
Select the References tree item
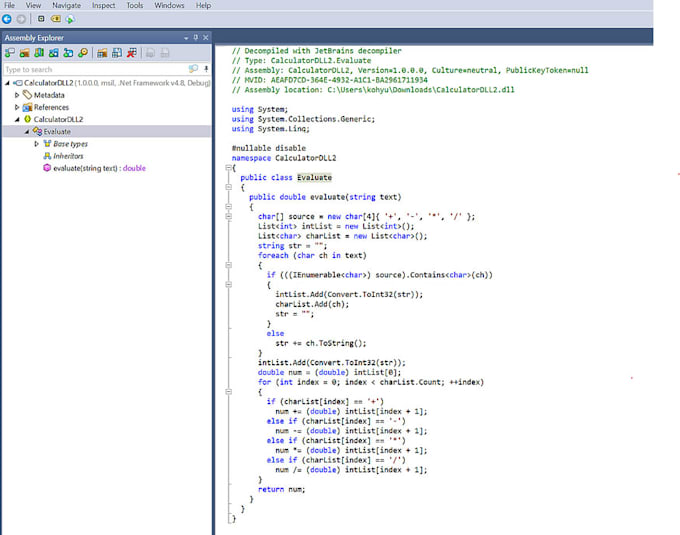tap(51, 107)
